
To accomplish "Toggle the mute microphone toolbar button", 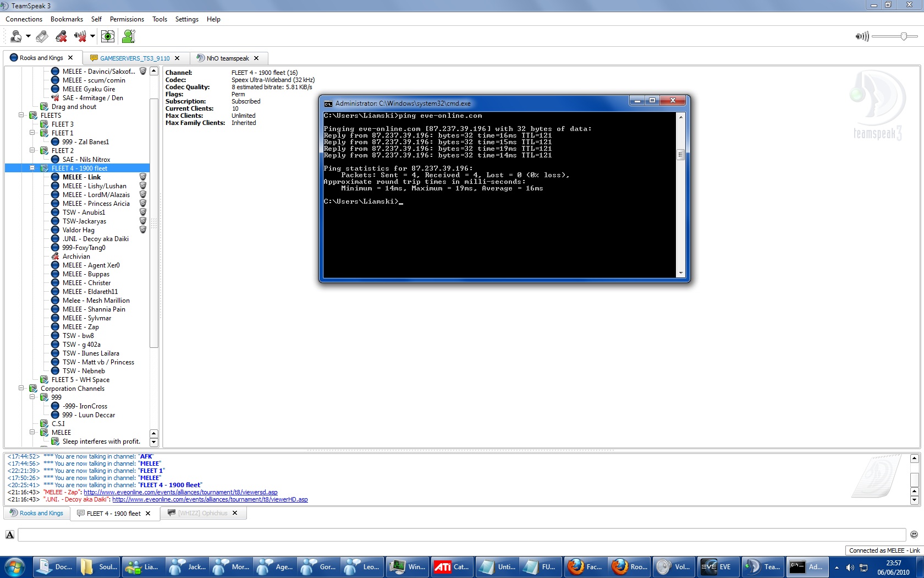I will click(x=61, y=36).
